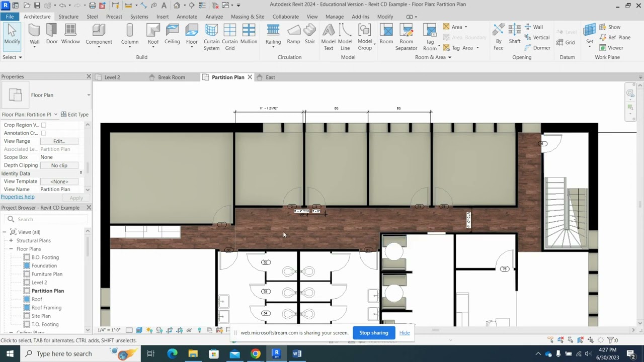Choose the Component tool
The height and width of the screenshot is (362, 644).
coord(99,36)
